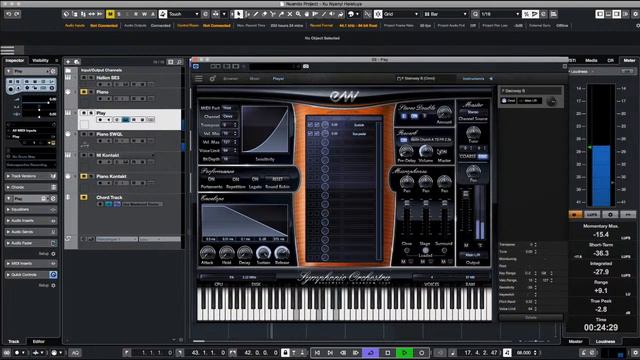This screenshot has height=360, width=640.
Task: Click the Round Robin RESET button
Action: (278, 179)
